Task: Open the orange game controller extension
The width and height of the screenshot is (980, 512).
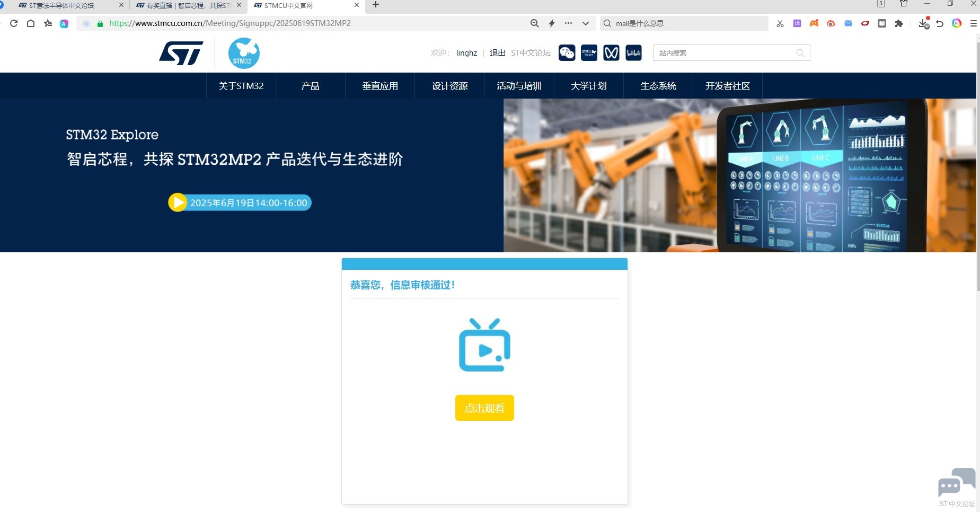Action: point(814,23)
